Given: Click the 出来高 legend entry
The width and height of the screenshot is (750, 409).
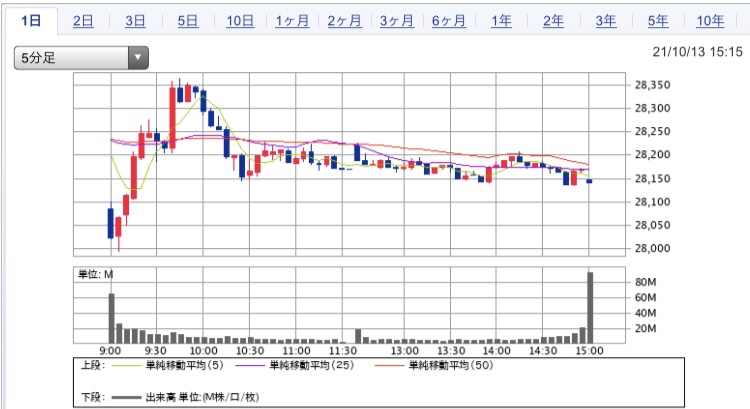Looking at the screenshot, I should (x=186, y=397).
